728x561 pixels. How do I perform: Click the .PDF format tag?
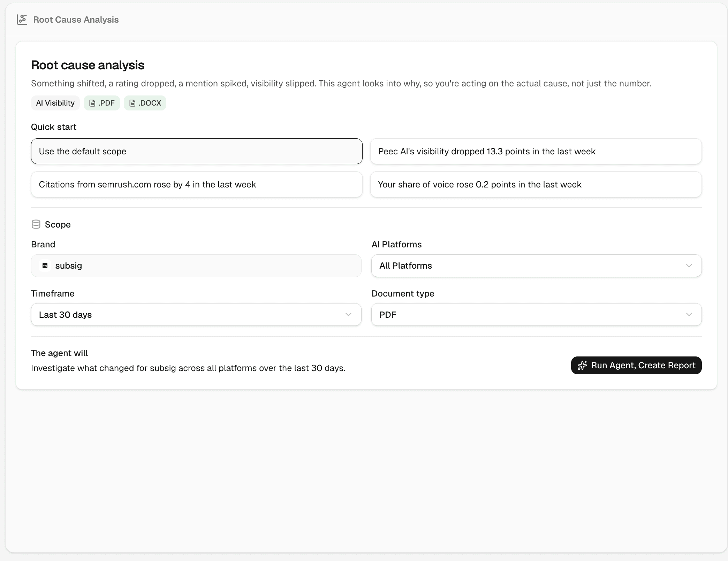click(x=102, y=103)
